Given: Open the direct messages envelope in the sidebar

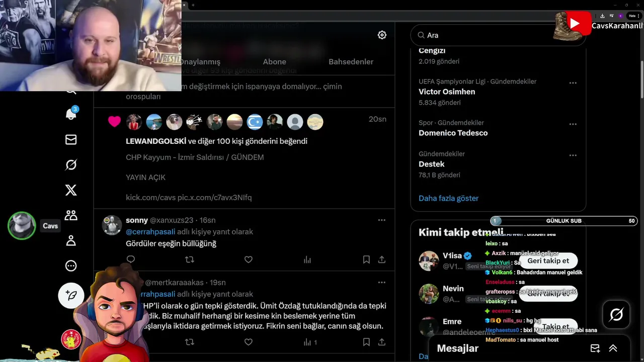Looking at the screenshot, I should pyautogui.click(x=71, y=139).
